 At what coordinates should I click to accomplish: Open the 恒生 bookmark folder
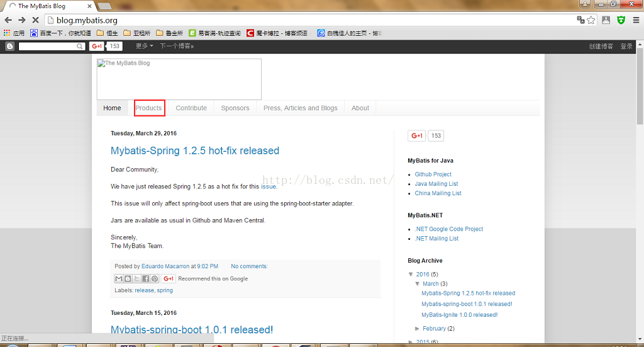pos(107,33)
